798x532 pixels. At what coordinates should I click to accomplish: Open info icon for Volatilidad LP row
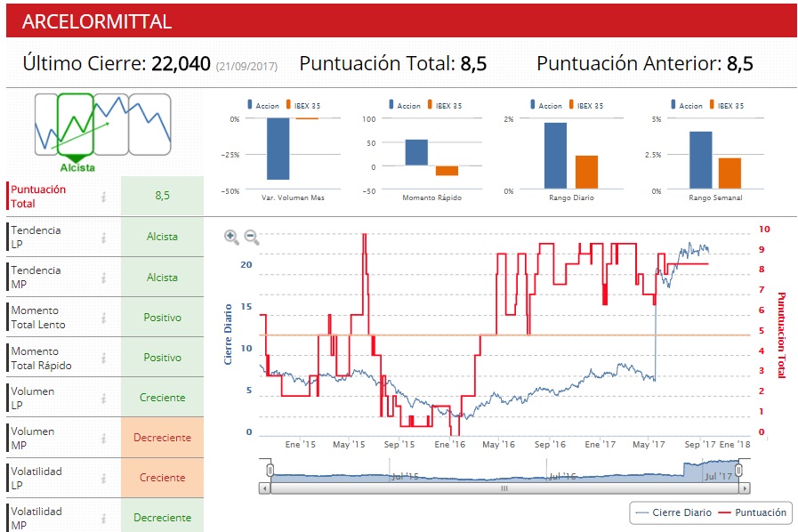tap(104, 478)
